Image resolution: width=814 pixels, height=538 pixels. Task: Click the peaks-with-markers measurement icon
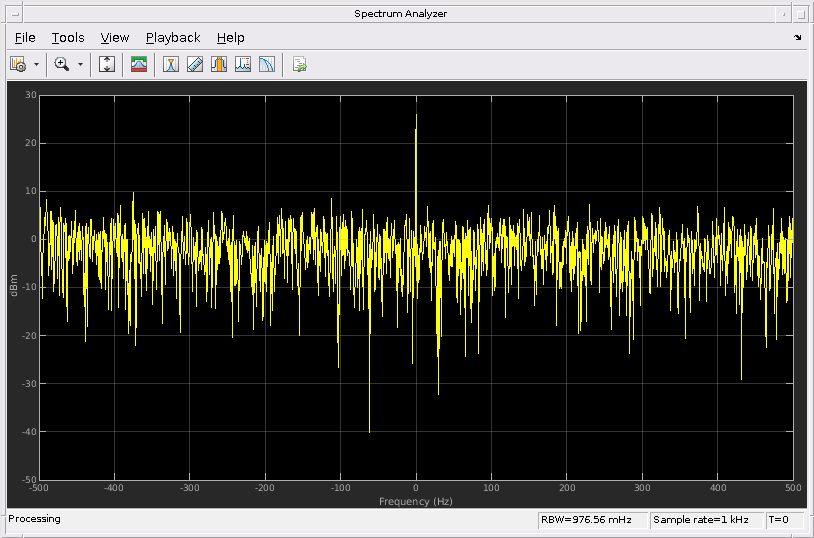click(243, 64)
